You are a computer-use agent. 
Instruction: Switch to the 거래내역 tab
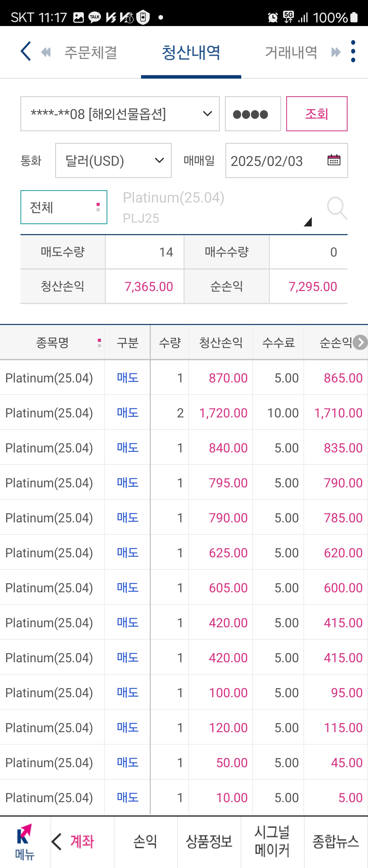[291, 52]
